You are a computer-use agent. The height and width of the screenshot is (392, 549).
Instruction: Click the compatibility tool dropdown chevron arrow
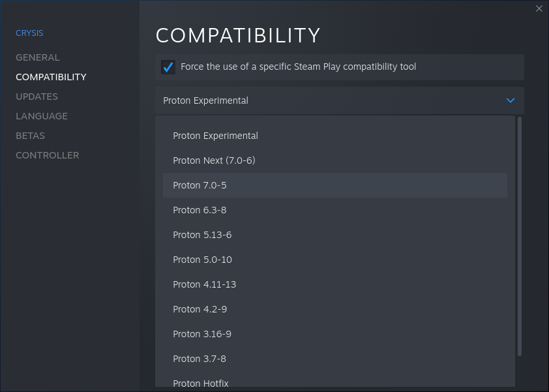(511, 100)
